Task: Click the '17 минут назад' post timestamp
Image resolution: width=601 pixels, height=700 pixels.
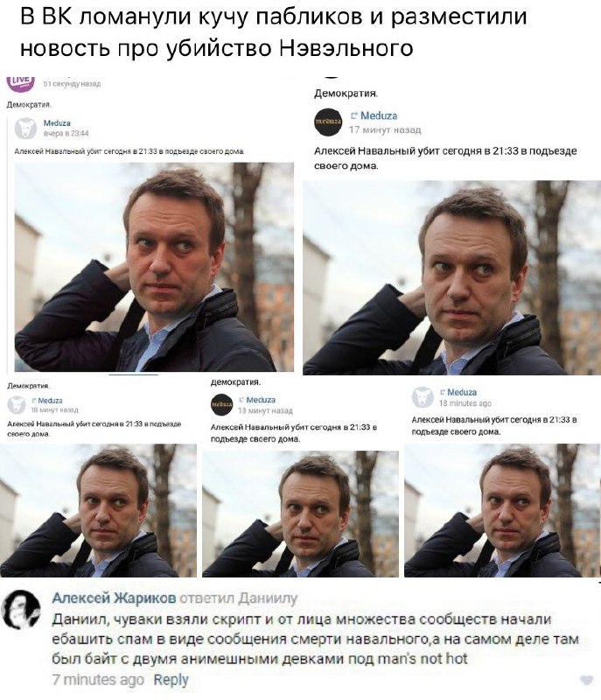Action: point(385,129)
